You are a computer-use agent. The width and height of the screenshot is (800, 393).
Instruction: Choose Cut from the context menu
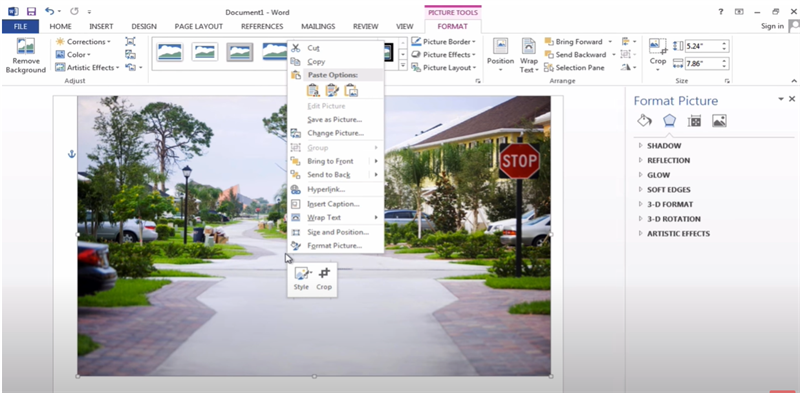coord(336,48)
